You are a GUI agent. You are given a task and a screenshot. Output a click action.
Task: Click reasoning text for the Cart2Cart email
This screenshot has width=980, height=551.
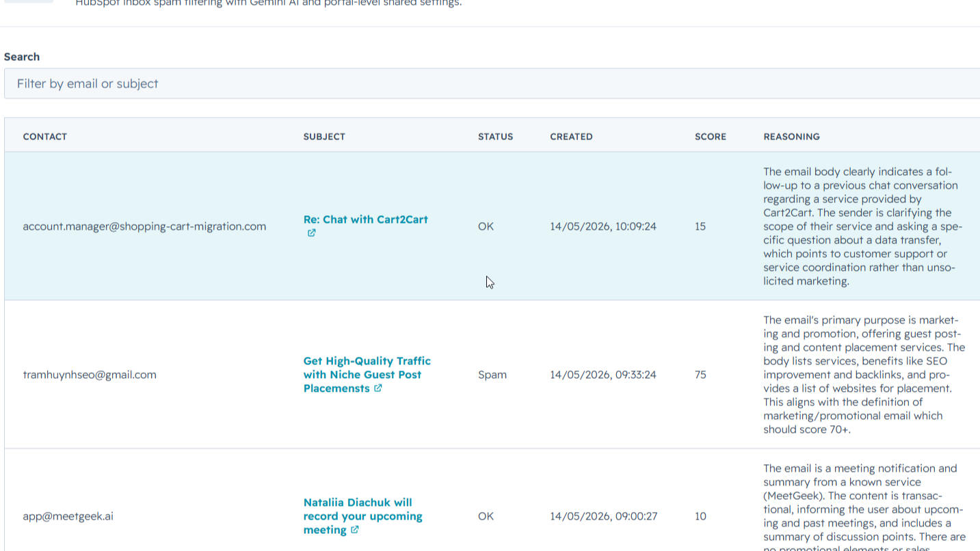863,226
